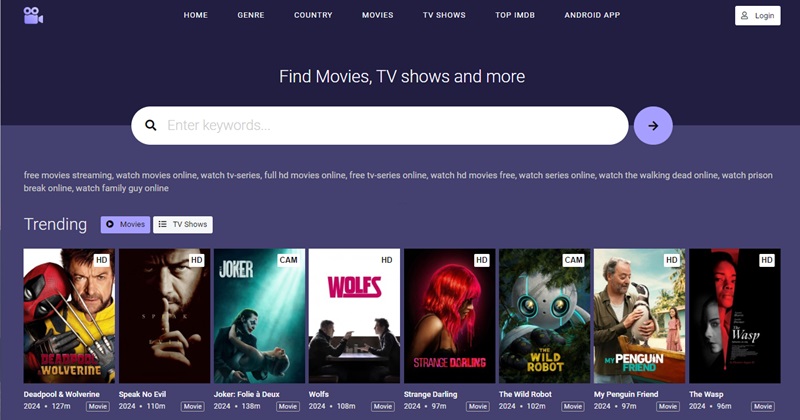Viewport: 800px width, 420px height.
Task: Click Speak No Evil title link
Action: 142,394
